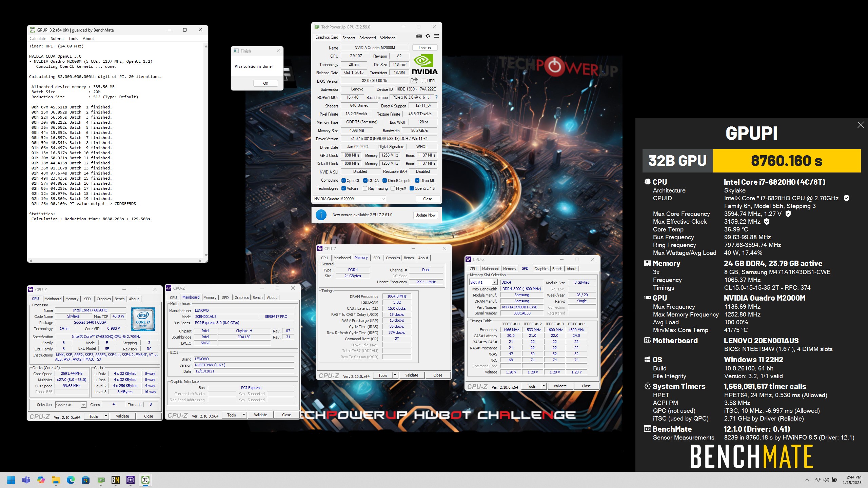Expand Tools dropdown arrow in CPU-Z Mainboard window

pos(244,415)
